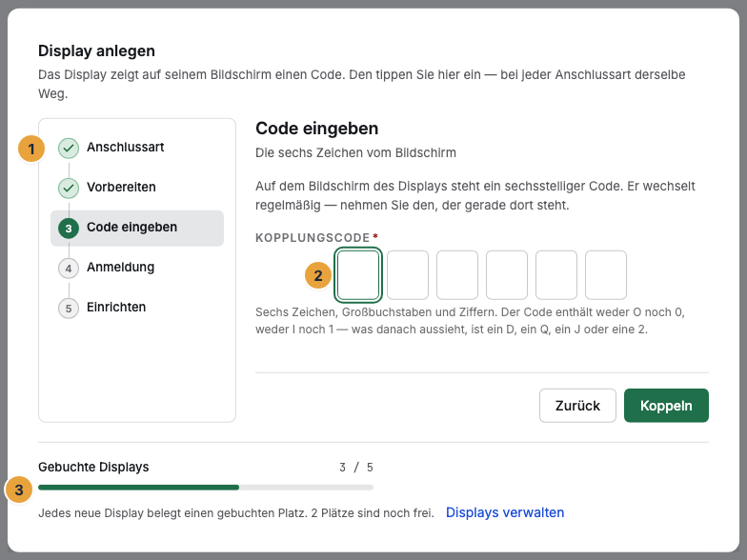This screenshot has height=560, width=747.
Task: Click the text Die sechs Zeichen vom Bildschirm
Action: click(356, 152)
